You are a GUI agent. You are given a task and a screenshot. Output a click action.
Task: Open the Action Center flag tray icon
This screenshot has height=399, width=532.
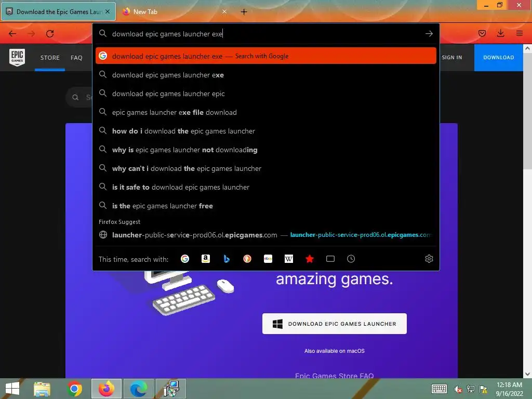[483, 389]
